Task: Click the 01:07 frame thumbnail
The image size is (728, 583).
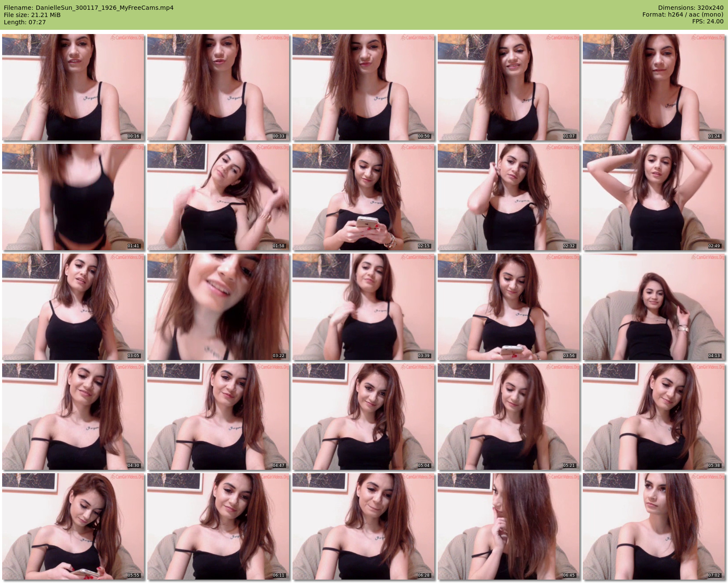Action: tap(509, 87)
